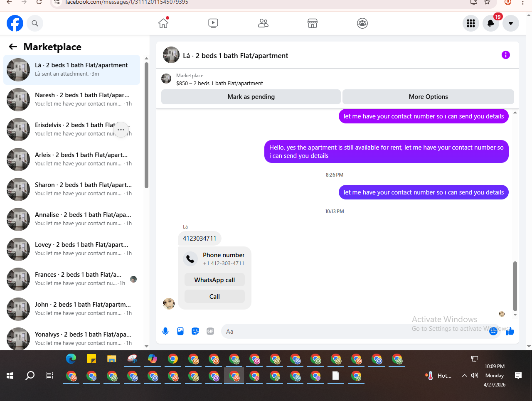Open the Frances conversation

[71, 279]
